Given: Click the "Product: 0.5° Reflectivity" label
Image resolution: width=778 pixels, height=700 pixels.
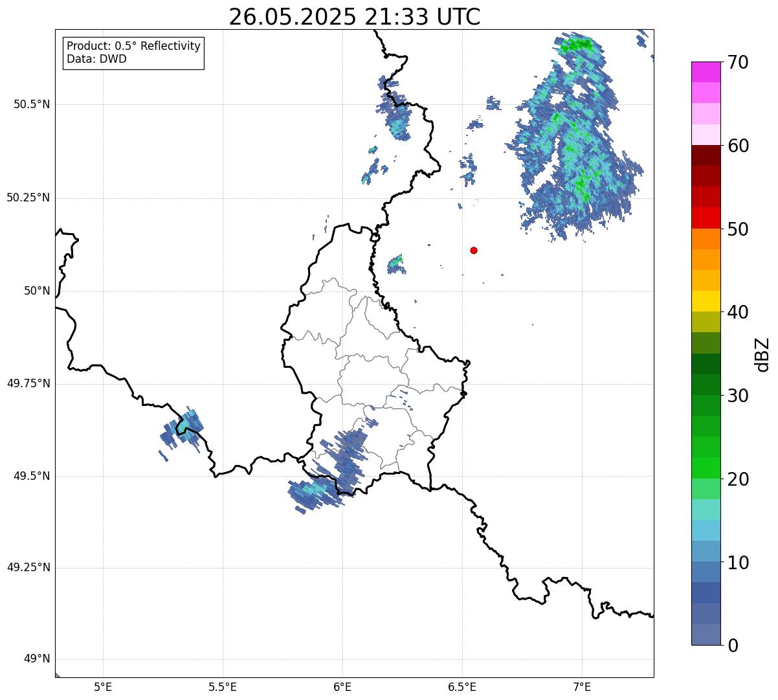Looking at the screenshot, I should click(x=134, y=47).
